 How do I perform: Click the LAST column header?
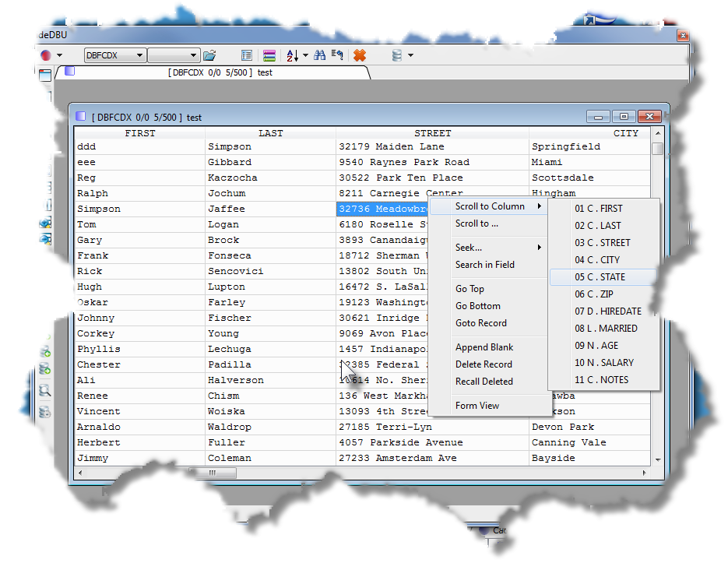tap(270, 133)
